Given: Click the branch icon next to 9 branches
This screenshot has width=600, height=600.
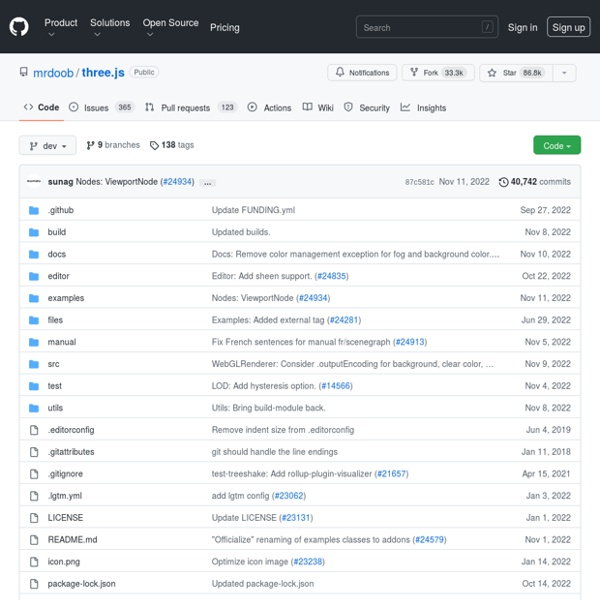Looking at the screenshot, I should pos(90,145).
